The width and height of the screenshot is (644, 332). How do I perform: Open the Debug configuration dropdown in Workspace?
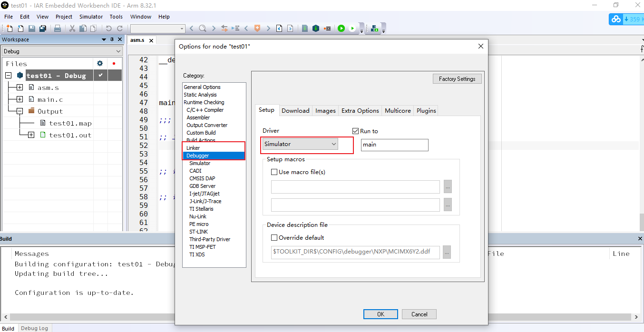[x=117, y=51]
